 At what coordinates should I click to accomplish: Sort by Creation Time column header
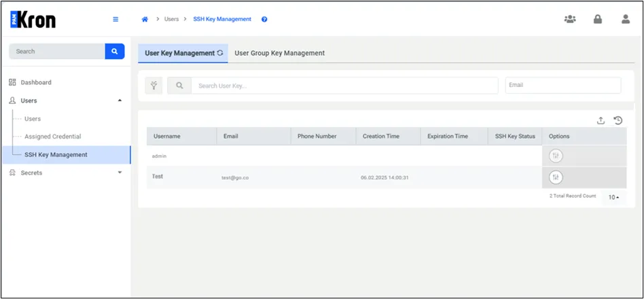tap(388, 136)
